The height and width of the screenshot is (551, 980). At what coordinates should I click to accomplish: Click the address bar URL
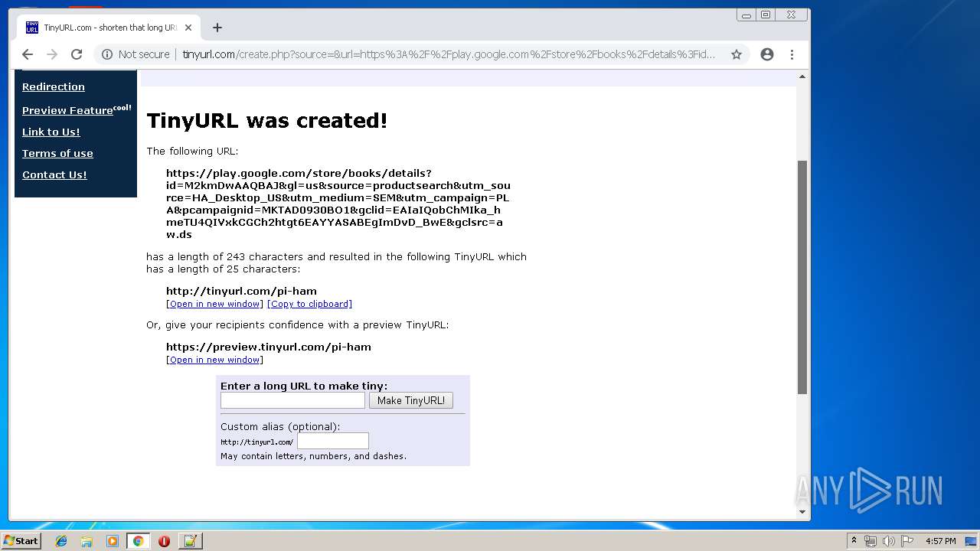(x=449, y=54)
